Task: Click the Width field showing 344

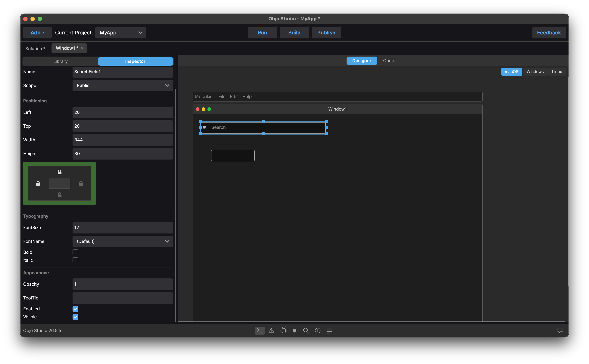Action: click(123, 140)
